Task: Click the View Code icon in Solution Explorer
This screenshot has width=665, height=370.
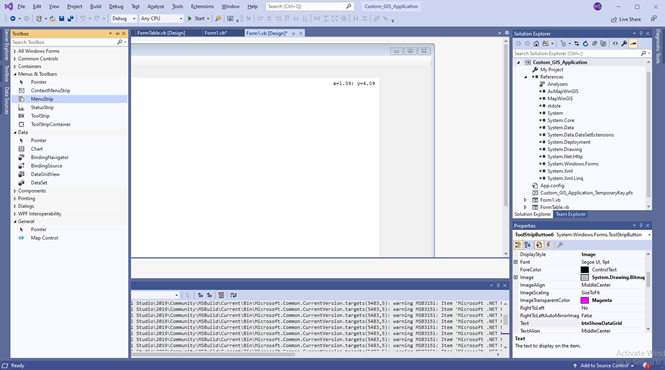Action: 615,43
